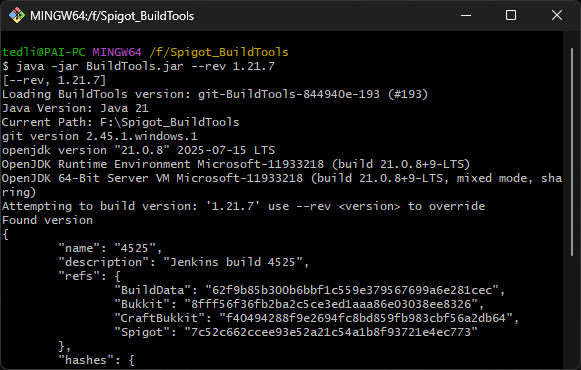581x370 pixels.
Task: Click the 'Java Version: Java 21' line
Action: 75,108
